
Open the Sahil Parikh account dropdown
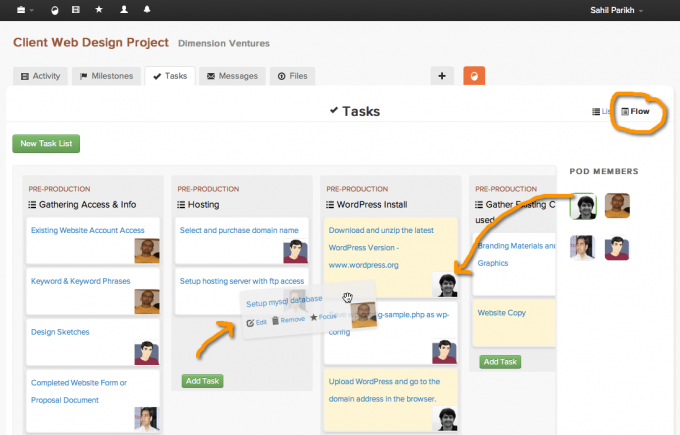point(616,10)
